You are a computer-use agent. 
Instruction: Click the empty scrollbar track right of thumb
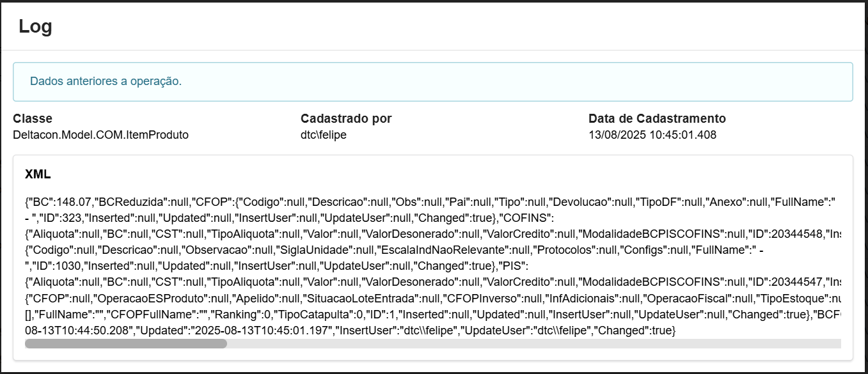(x=531, y=343)
